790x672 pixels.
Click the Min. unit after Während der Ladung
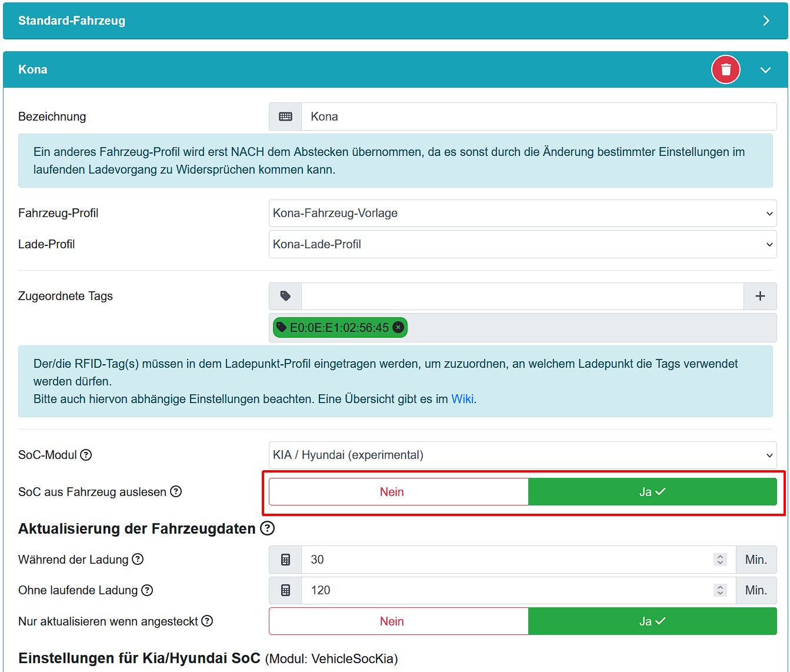point(756,560)
